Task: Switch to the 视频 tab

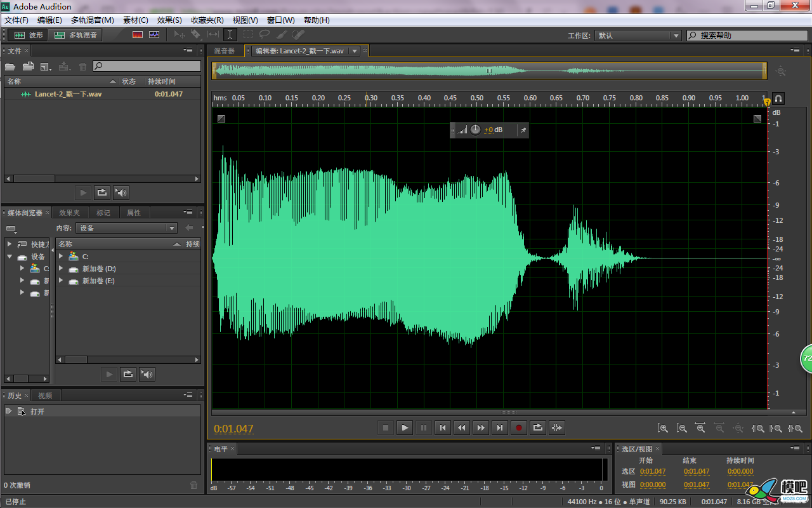Action: pyautogui.click(x=45, y=395)
